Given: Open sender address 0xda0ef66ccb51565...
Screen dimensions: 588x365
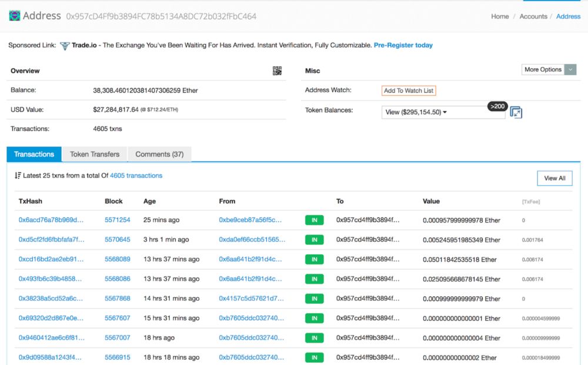Looking at the screenshot, I should coord(252,240).
